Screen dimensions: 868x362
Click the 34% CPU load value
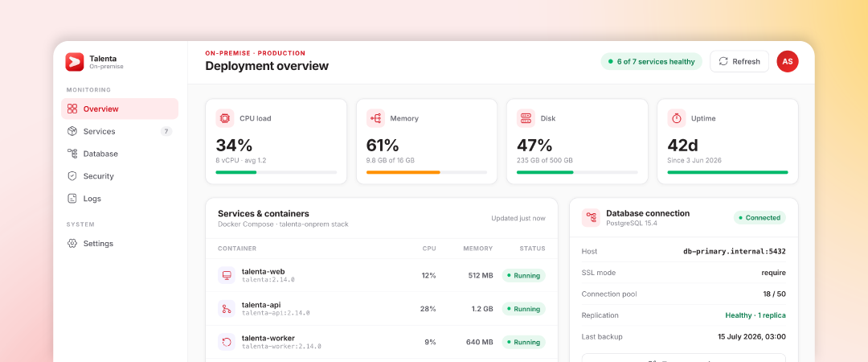[x=234, y=146]
